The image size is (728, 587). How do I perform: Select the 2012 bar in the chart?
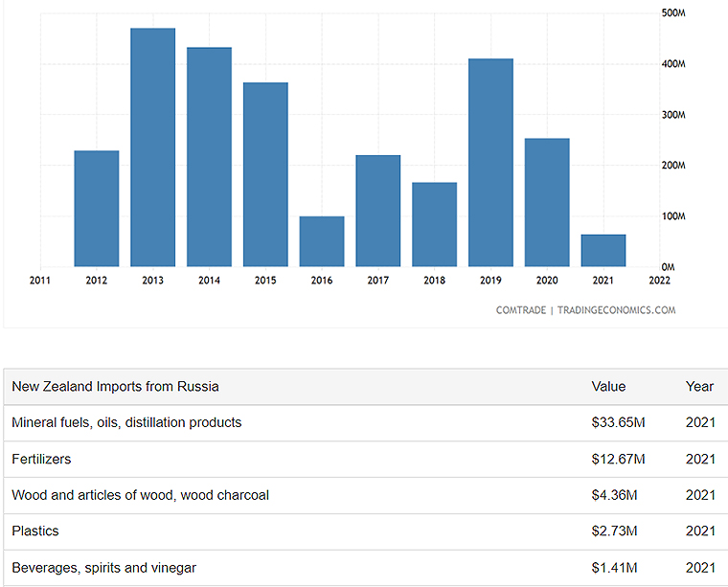[97, 209]
